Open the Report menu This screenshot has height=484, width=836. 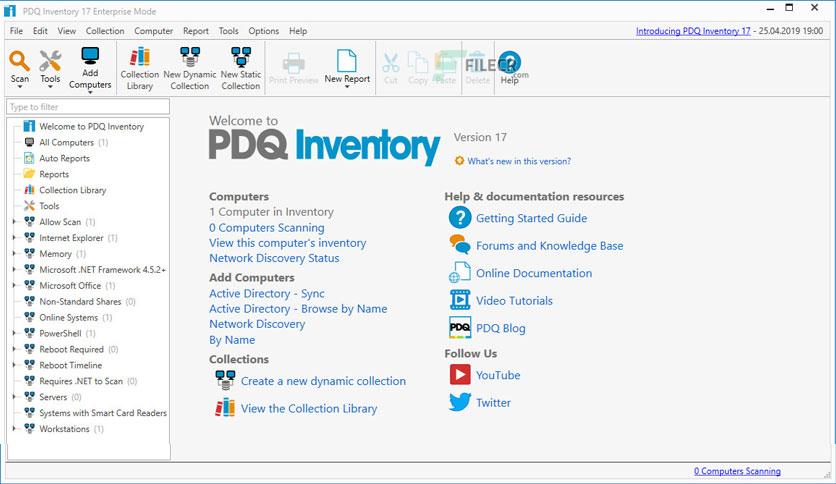click(x=196, y=31)
